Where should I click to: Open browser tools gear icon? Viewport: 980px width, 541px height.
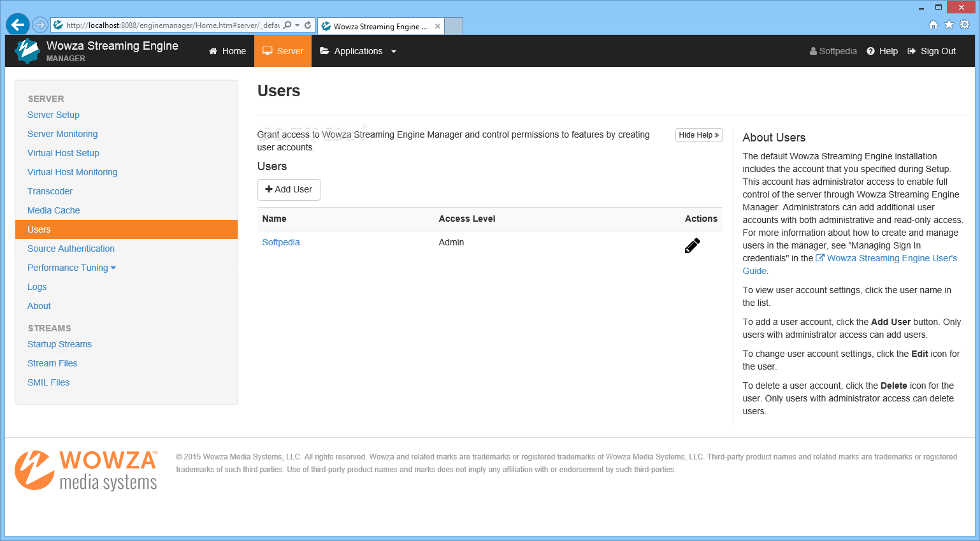pyautogui.click(x=965, y=25)
